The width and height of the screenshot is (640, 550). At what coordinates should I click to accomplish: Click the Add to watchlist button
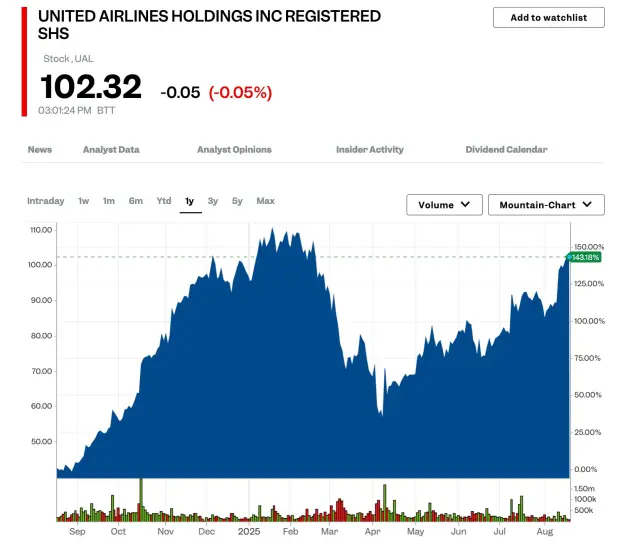[x=548, y=18]
